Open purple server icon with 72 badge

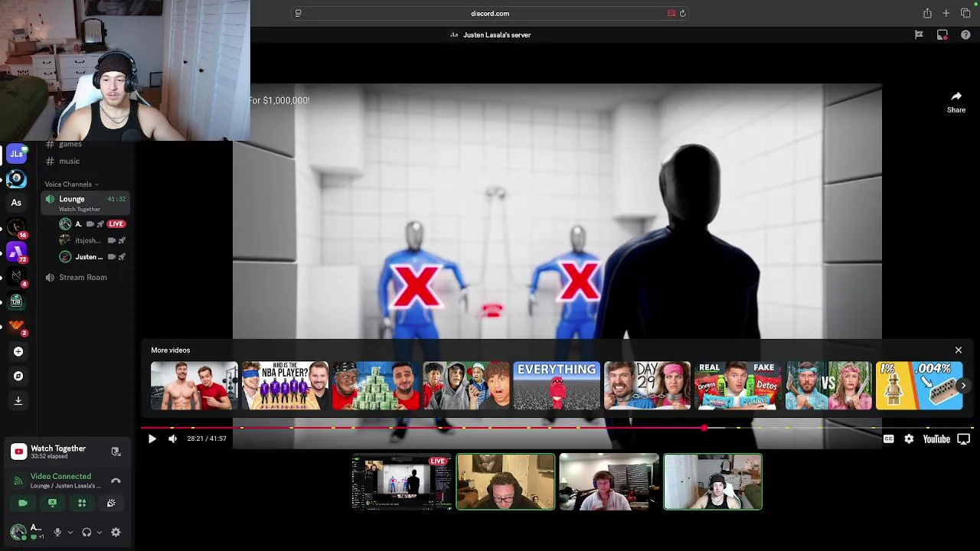pos(16,252)
